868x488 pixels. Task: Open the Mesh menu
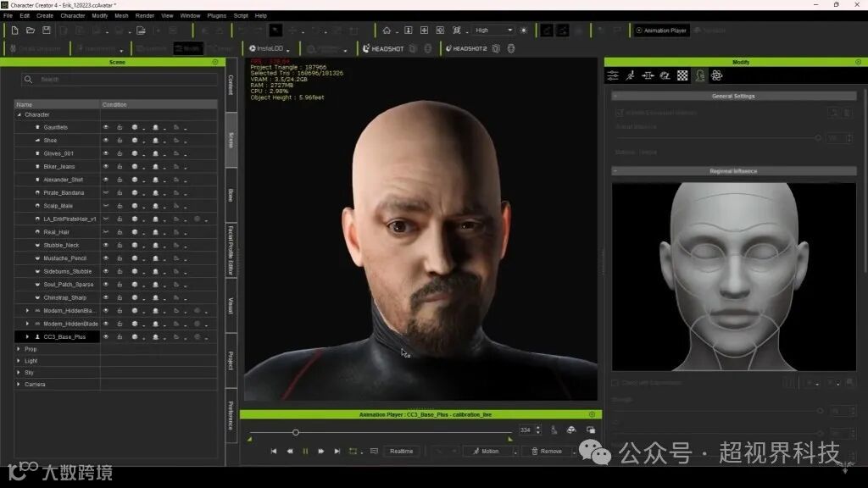(121, 16)
